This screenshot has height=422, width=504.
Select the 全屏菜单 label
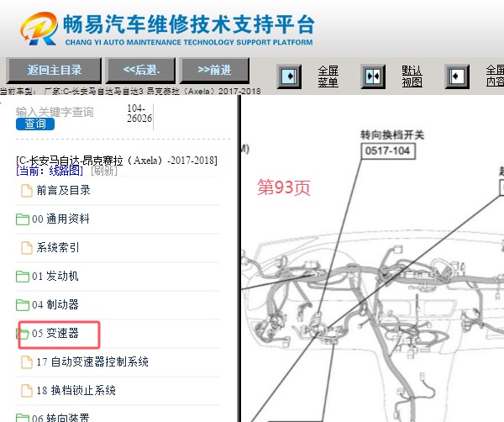(x=328, y=76)
